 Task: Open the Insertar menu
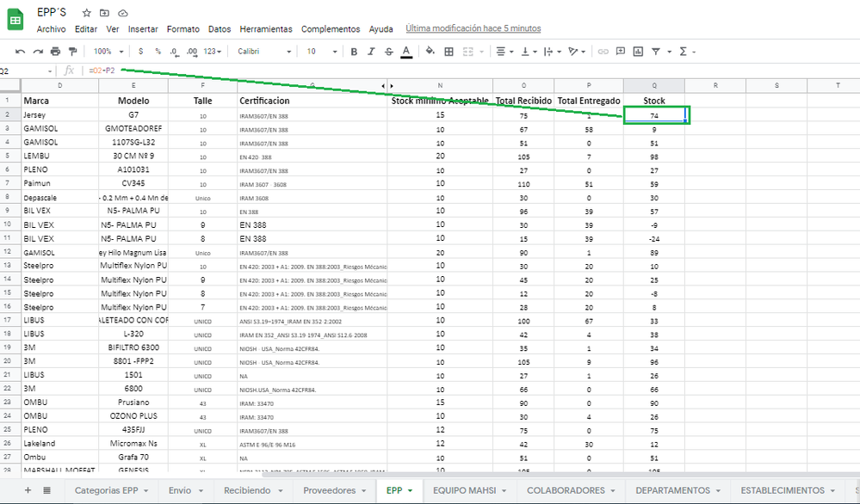(143, 29)
